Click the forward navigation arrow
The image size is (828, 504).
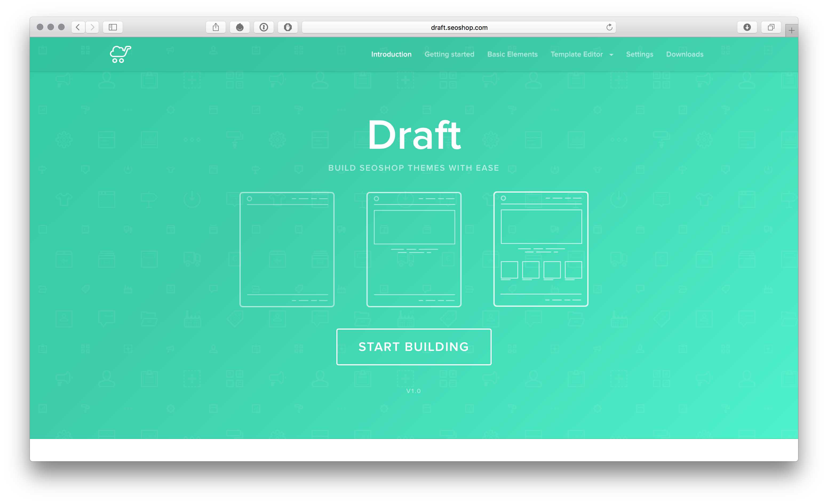(x=92, y=27)
